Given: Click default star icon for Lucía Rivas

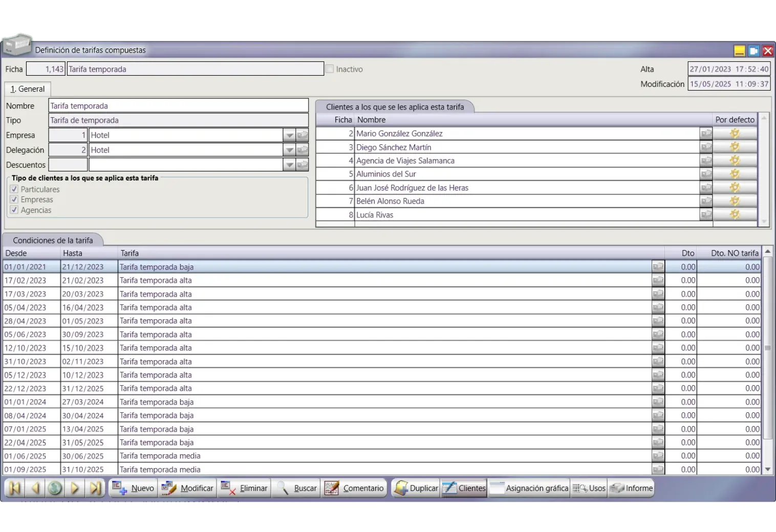Looking at the screenshot, I should click(x=735, y=215).
